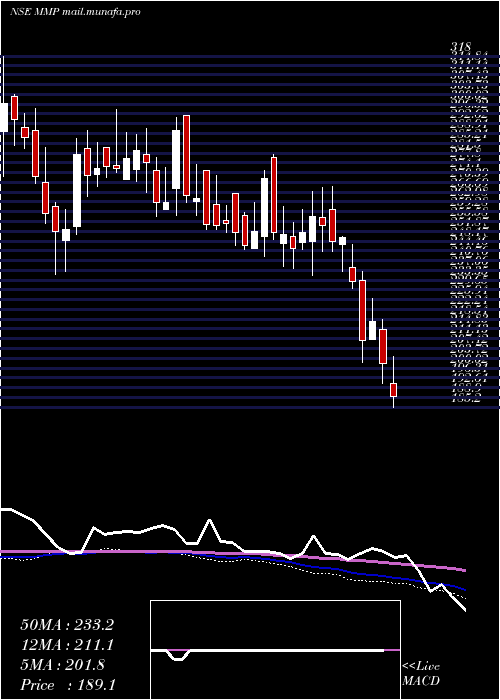Click the 50MA : 233.2 readout
Image resolution: width=500 pixels, height=700 pixels.
pyautogui.click(x=67, y=625)
